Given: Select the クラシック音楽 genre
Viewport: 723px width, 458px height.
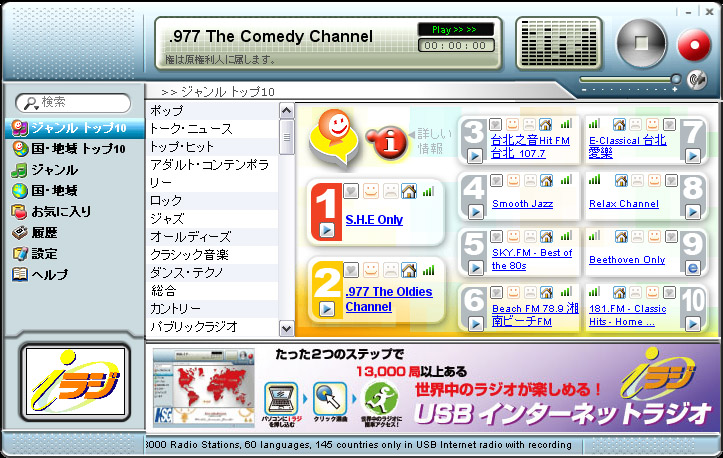Looking at the screenshot, I should click(x=213, y=255).
